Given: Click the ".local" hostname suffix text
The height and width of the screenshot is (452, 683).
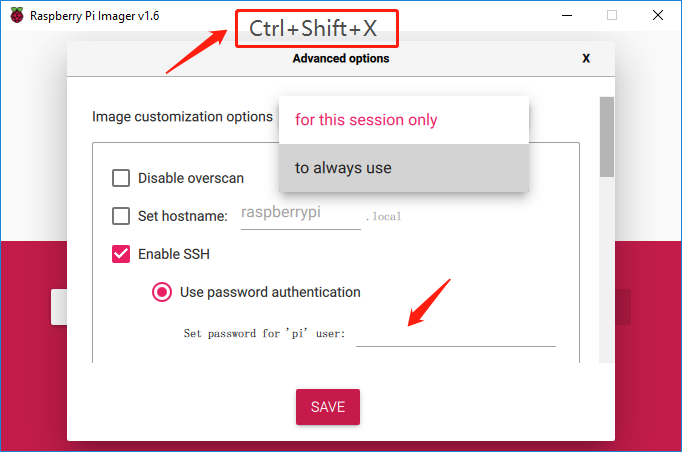Looking at the screenshot, I should click(x=385, y=216).
